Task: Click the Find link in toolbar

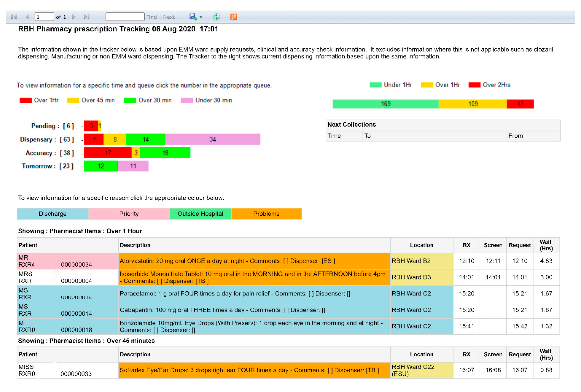Action: (151, 17)
